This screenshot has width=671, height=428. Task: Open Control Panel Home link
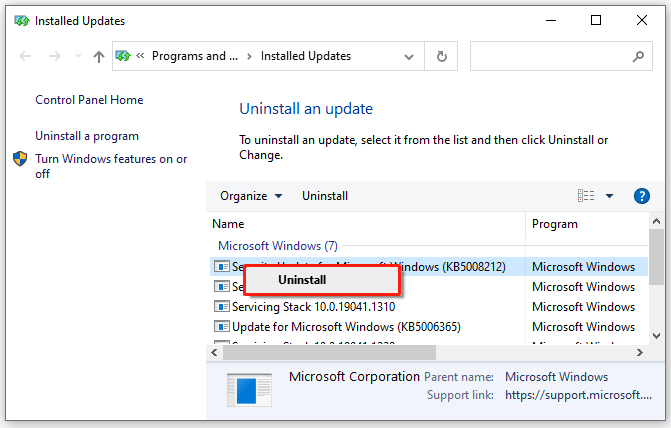[89, 100]
